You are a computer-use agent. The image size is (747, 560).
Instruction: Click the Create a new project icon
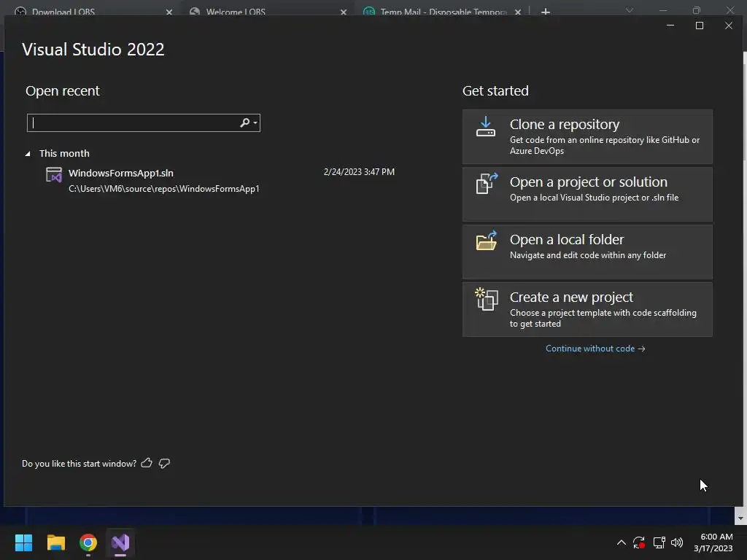(487, 299)
